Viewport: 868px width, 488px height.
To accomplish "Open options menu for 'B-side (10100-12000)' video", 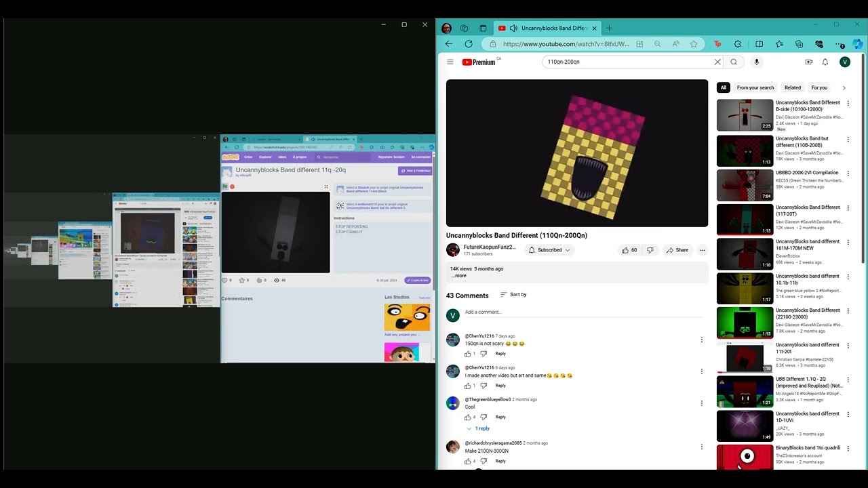I will point(848,104).
